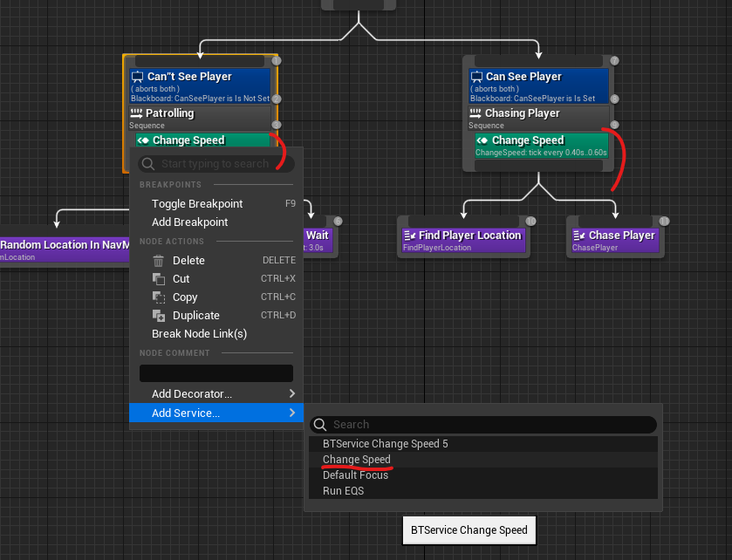Open the Add Service submenu

tap(216, 413)
